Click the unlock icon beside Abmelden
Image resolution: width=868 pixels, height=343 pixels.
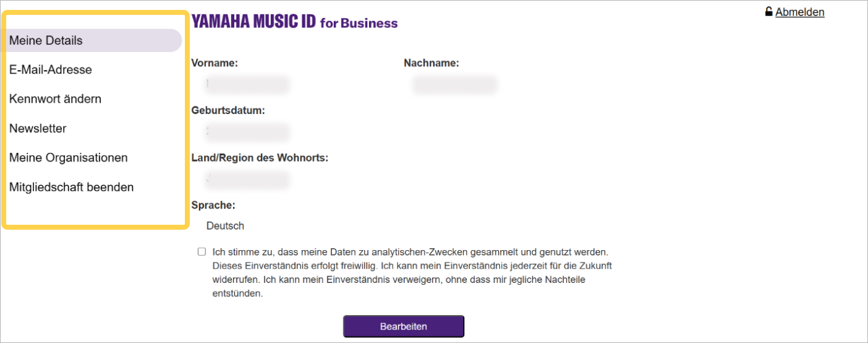768,12
